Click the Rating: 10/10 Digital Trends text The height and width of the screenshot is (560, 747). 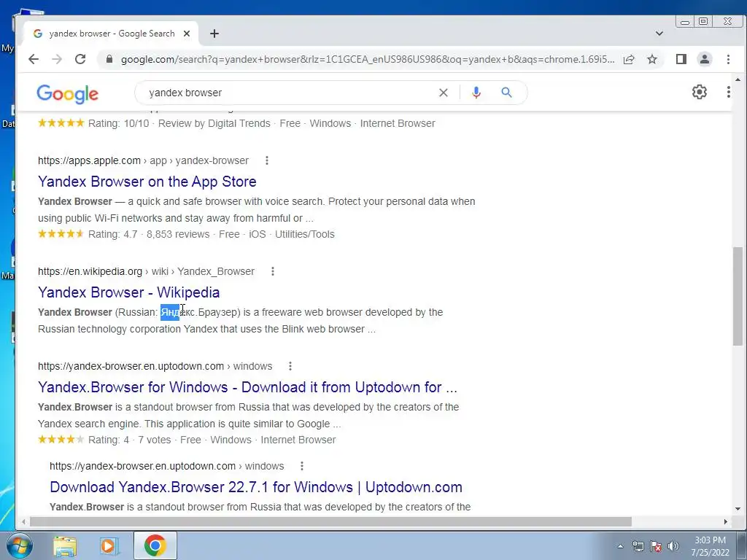tap(179, 123)
